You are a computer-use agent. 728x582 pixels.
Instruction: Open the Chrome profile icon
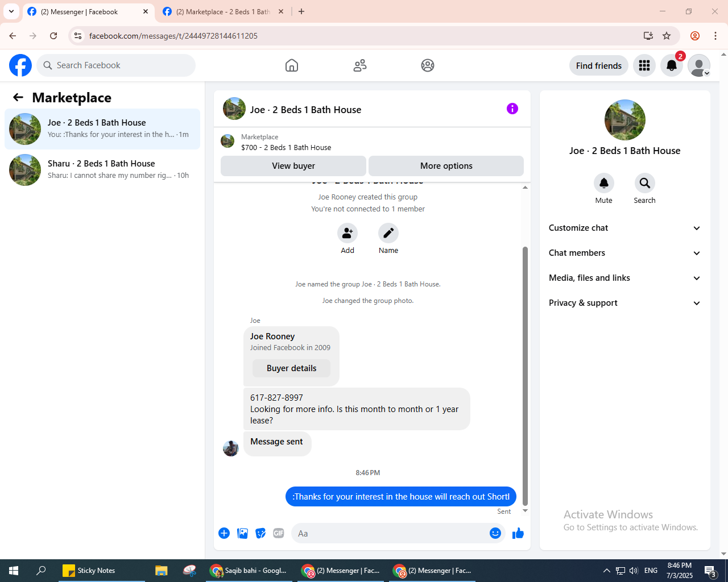(695, 36)
